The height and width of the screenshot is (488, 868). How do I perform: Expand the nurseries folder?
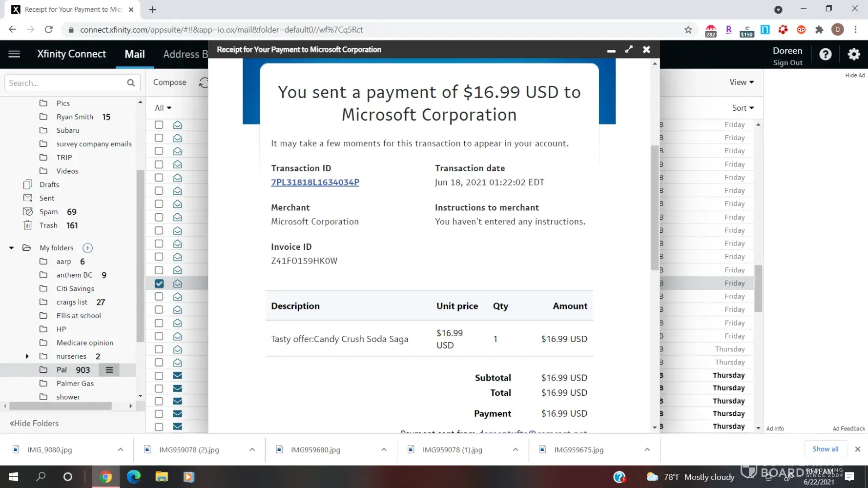[x=27, y=356]
